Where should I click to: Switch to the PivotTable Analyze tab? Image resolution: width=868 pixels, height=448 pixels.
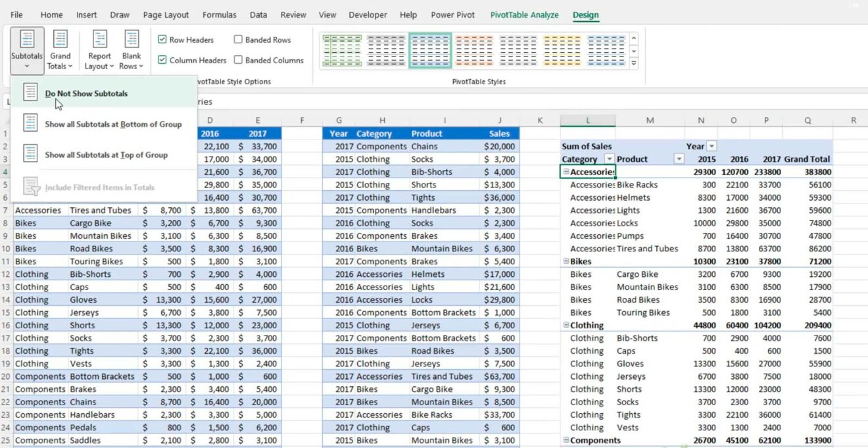pos(524,14)
